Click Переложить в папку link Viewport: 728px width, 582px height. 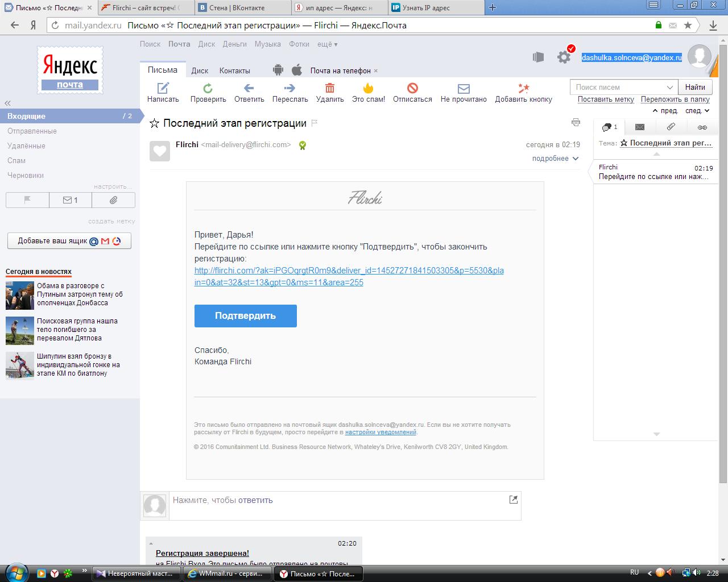coord(675,99)
